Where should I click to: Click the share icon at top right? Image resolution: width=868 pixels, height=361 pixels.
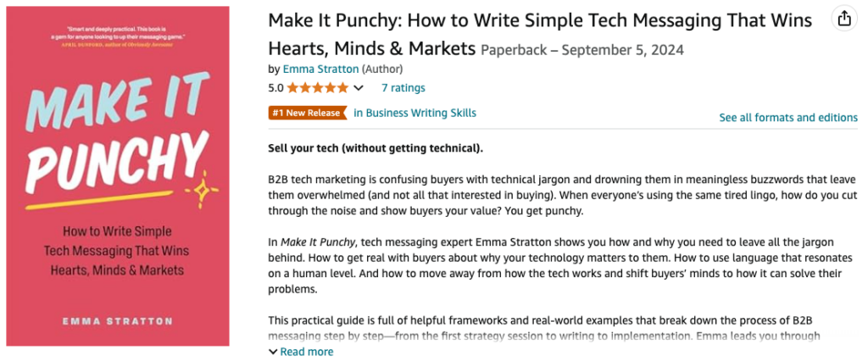844,19
